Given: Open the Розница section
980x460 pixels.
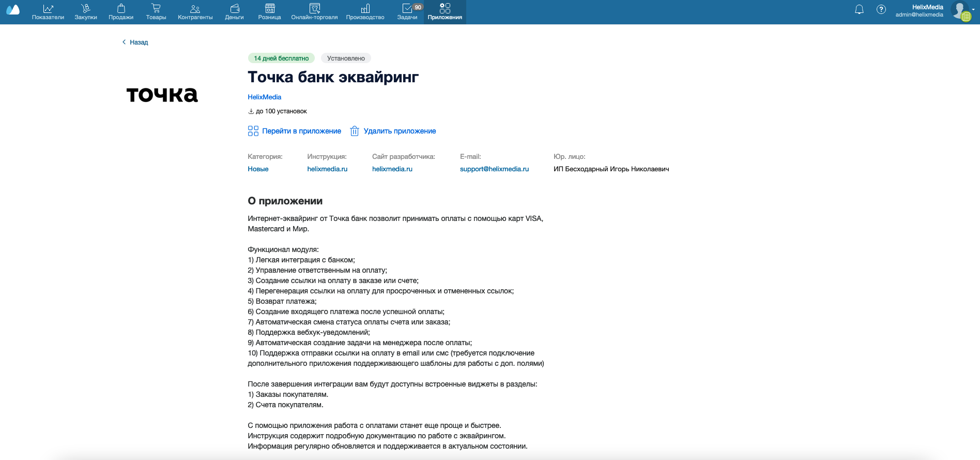Looking at the screenshot, I should point(270,12).
